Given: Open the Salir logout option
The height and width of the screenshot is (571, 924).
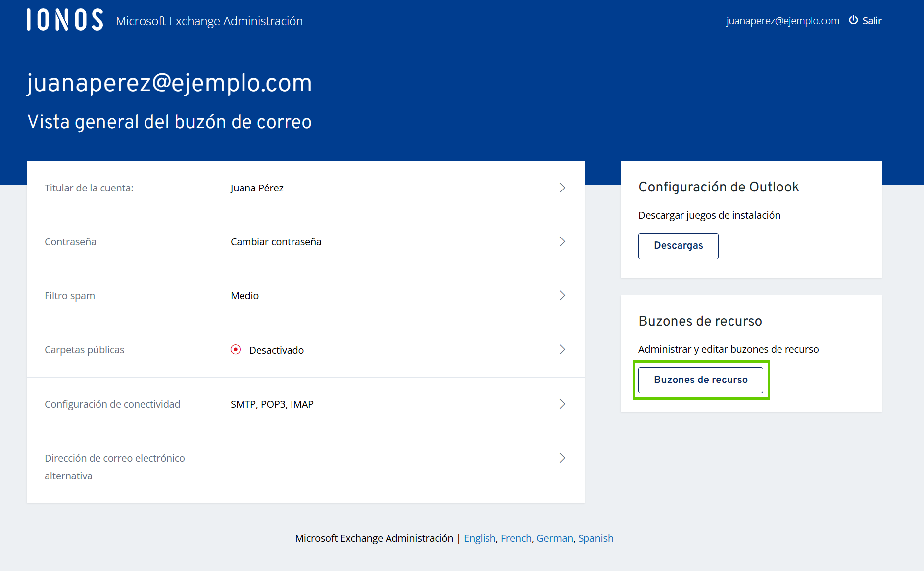Looking at the screenshot, I should pos(872,21).
